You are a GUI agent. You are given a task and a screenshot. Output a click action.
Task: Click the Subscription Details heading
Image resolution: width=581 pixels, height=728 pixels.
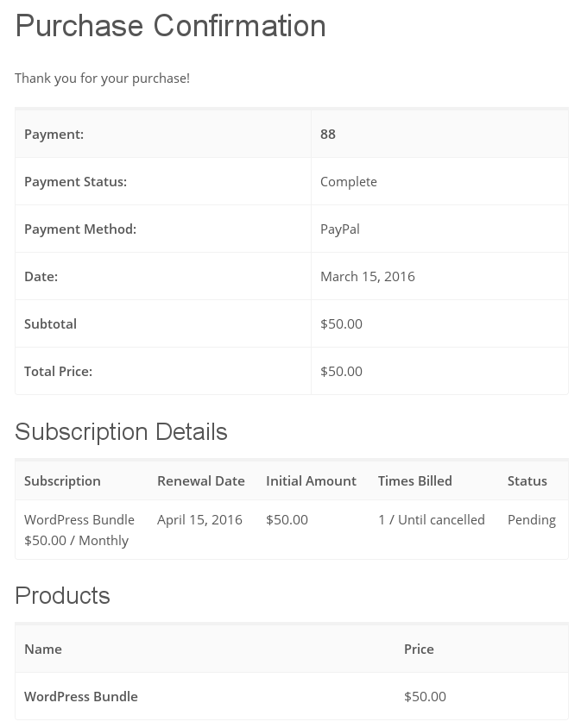click(121, 431)
